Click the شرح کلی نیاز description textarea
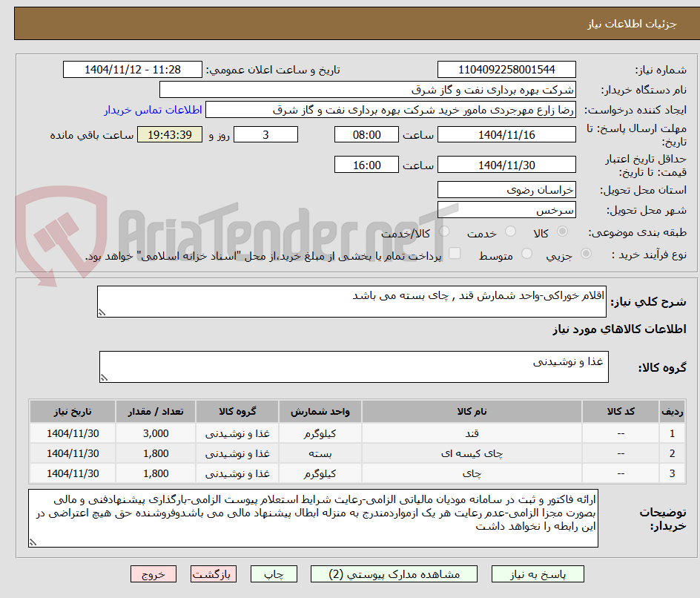 click(x=351, y=301)
